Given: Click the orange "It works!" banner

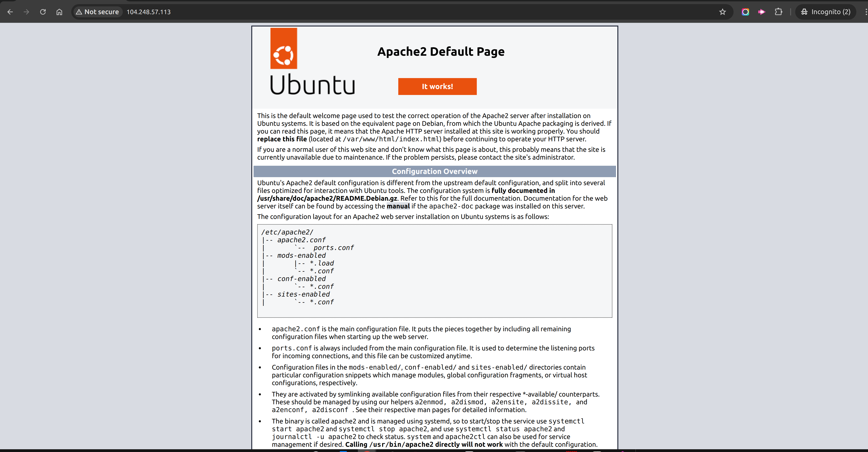Looking at the screenshot, I should [437, 87].
